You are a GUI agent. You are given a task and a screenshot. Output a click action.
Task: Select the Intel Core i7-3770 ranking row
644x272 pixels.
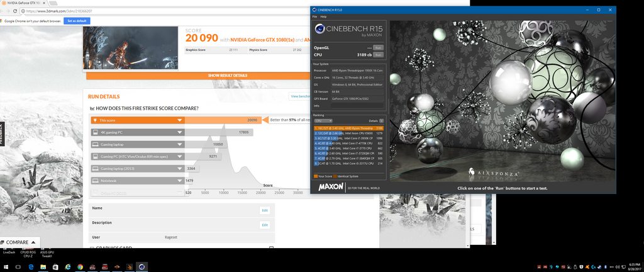pyautogui.click(x=348, y=149)
